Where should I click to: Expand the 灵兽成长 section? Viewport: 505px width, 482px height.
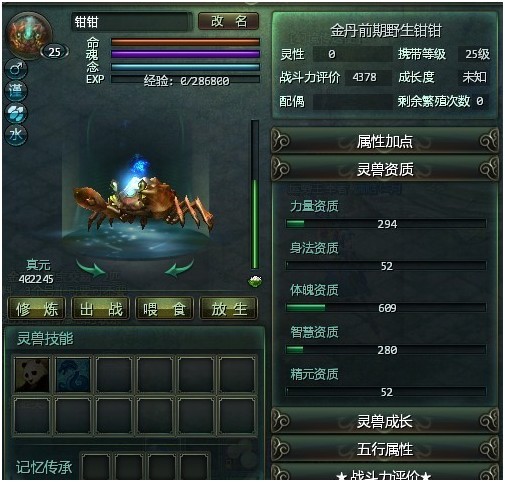[x=385, y=421]
